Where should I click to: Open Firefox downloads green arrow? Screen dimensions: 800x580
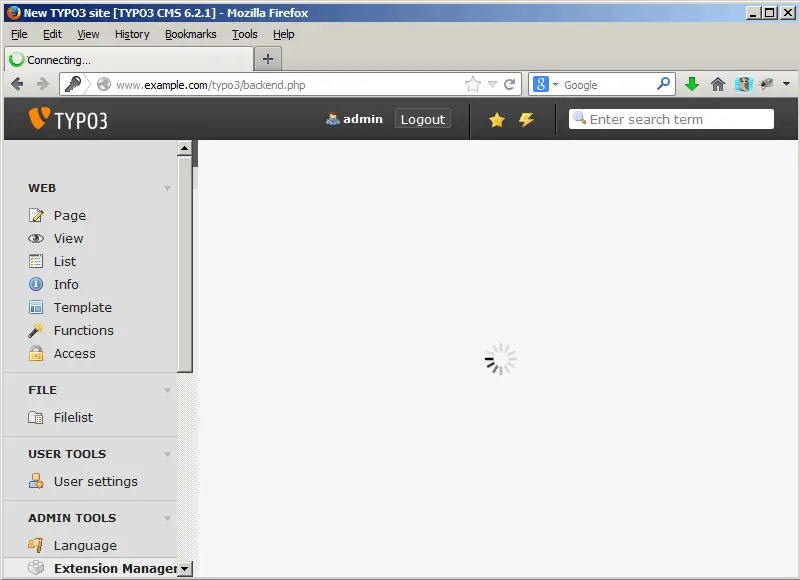692,84
